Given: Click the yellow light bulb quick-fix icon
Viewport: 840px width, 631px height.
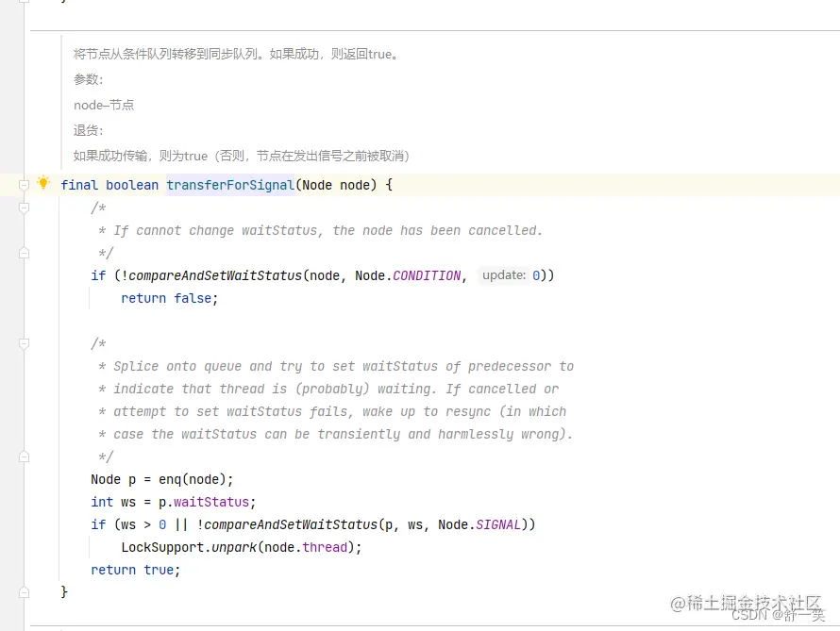Looking at the screenshot, I should click(43, 182).
